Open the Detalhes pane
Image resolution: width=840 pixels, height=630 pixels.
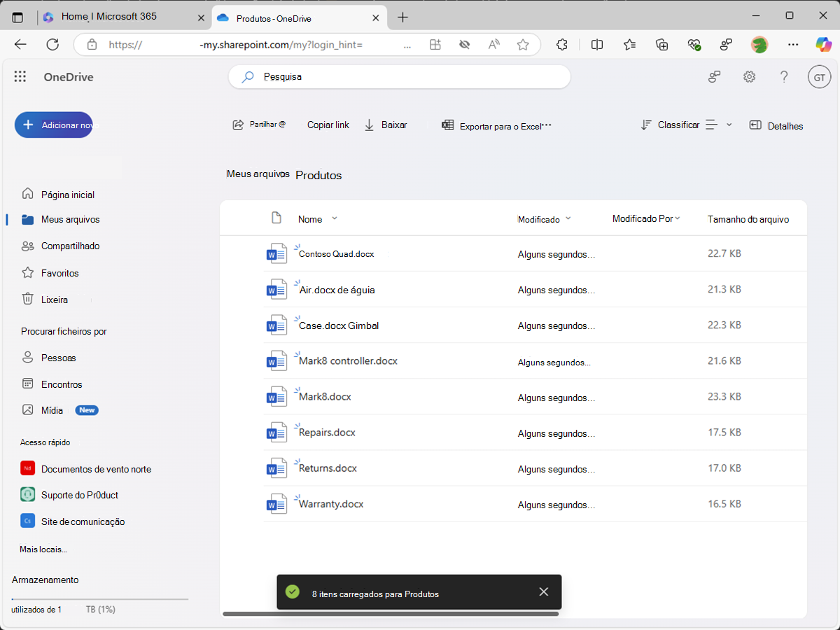coord(776,126)
